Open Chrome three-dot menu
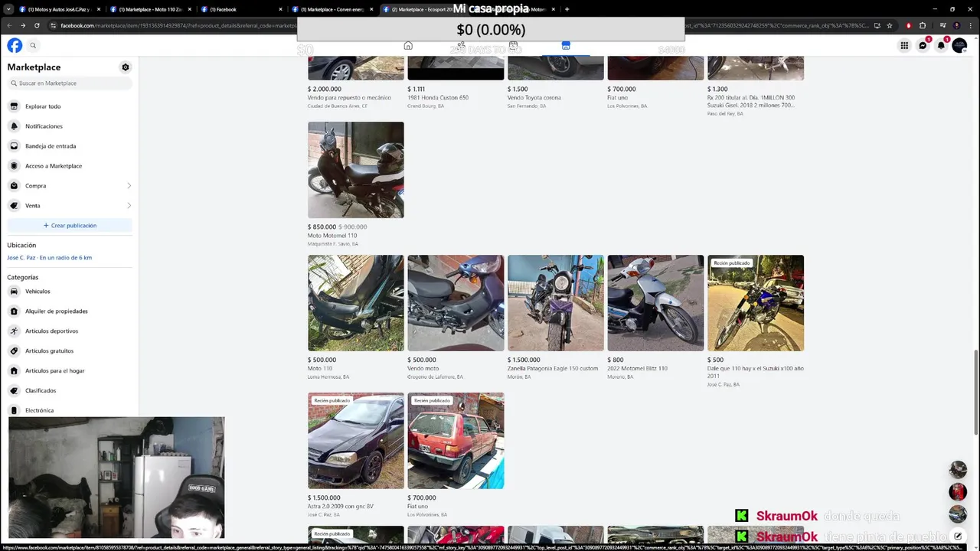This screenshot has width=980, height=551. click(970, 25)
